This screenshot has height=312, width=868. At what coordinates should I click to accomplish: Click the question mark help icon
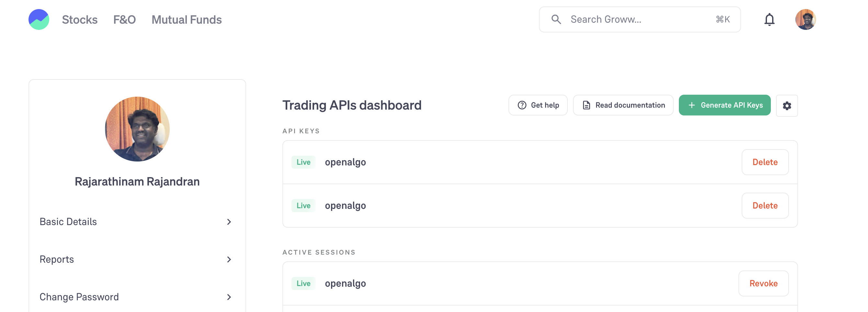pyautogui.click(x=522, y=105)
